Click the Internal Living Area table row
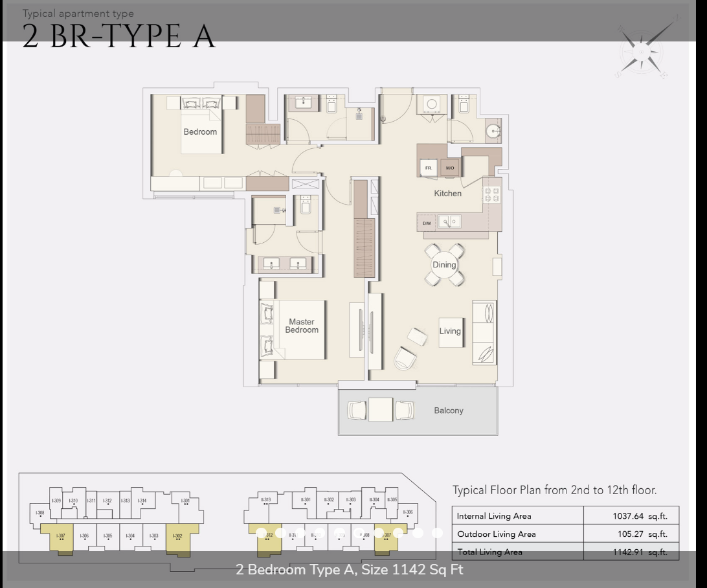 [x=565, y=516]
